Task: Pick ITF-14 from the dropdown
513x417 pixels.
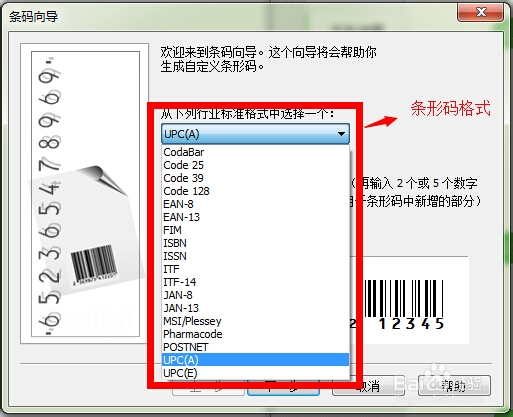Action: [x=255, y=282]
